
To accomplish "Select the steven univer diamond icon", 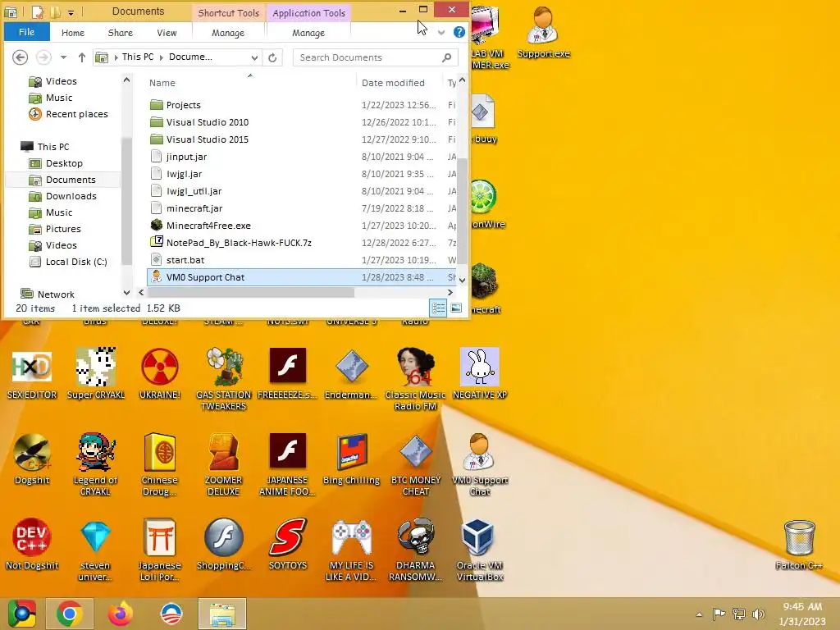I will 95,550.
